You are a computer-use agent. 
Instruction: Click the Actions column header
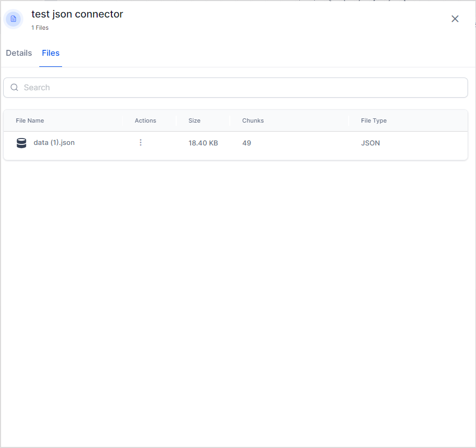click(145, 120)
